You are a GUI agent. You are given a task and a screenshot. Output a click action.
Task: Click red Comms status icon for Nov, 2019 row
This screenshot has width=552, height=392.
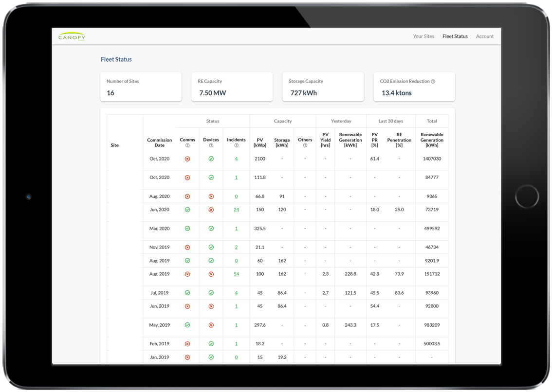[187, 248]
